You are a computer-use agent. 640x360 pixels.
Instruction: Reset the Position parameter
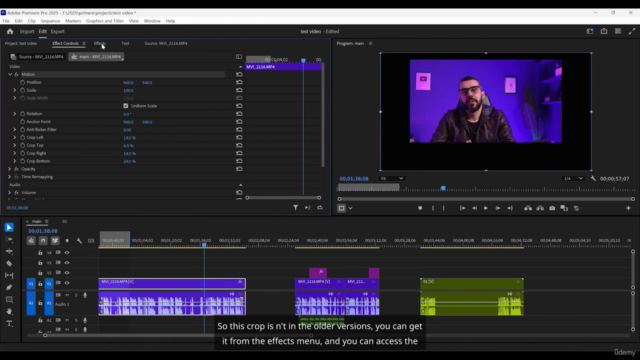tap(239, 82)
